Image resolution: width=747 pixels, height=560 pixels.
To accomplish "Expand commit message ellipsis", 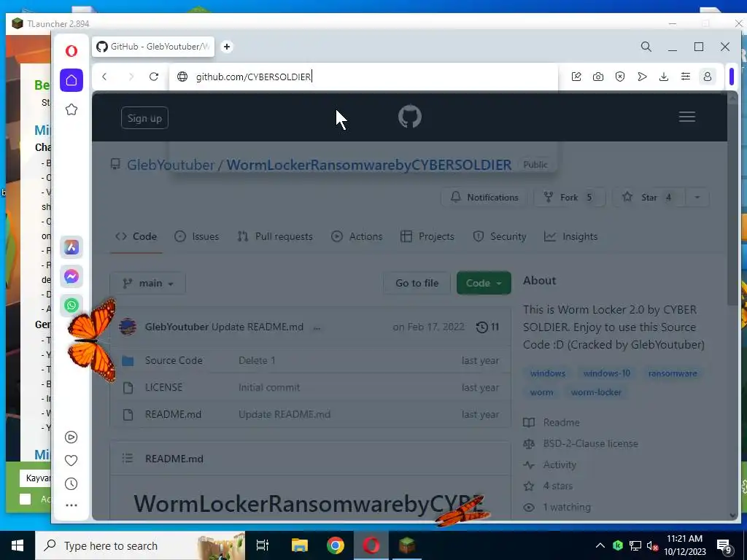I will [317, 327].
